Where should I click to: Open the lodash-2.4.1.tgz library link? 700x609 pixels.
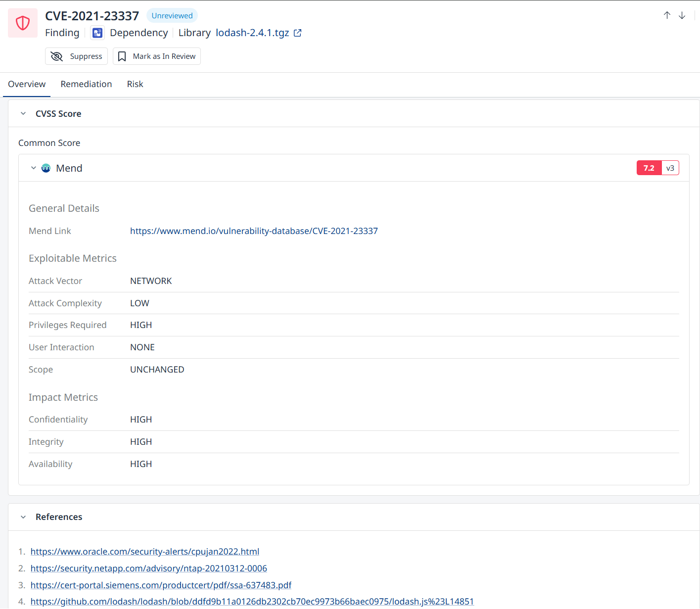tap(252, 33)
